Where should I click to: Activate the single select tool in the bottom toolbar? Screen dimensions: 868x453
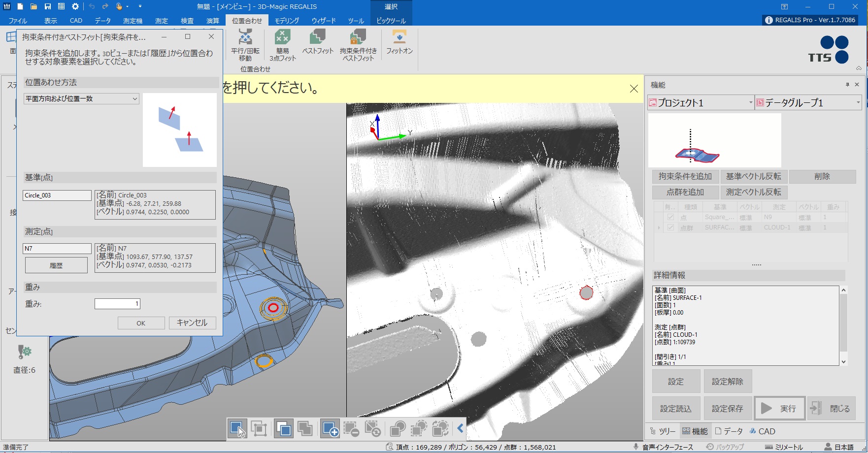237,428
